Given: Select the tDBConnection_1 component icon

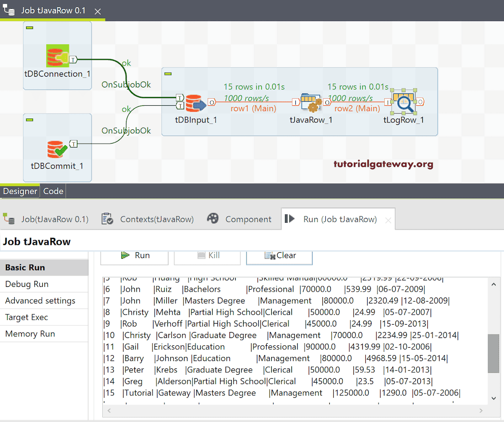Looking at the screenshot, I should point(56,55).
